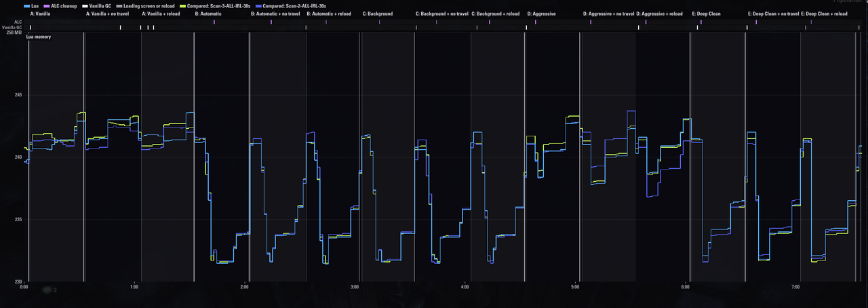Click the 1:00 time axis tick
The image size is (868, 308).
click(x=134, y=288)
